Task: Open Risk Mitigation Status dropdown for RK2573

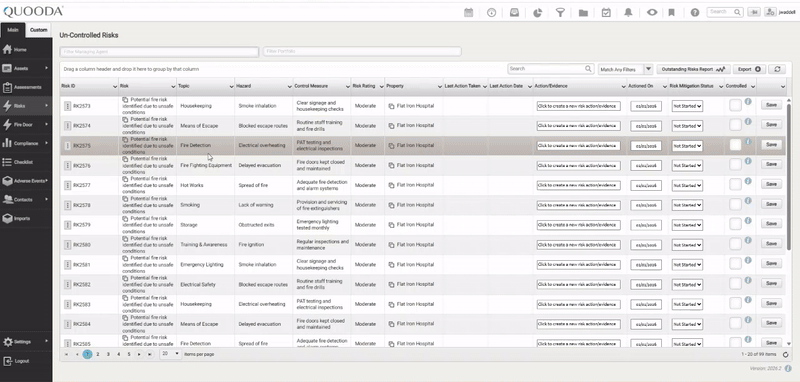Action: pyautogui.click(x=687, y=106)
